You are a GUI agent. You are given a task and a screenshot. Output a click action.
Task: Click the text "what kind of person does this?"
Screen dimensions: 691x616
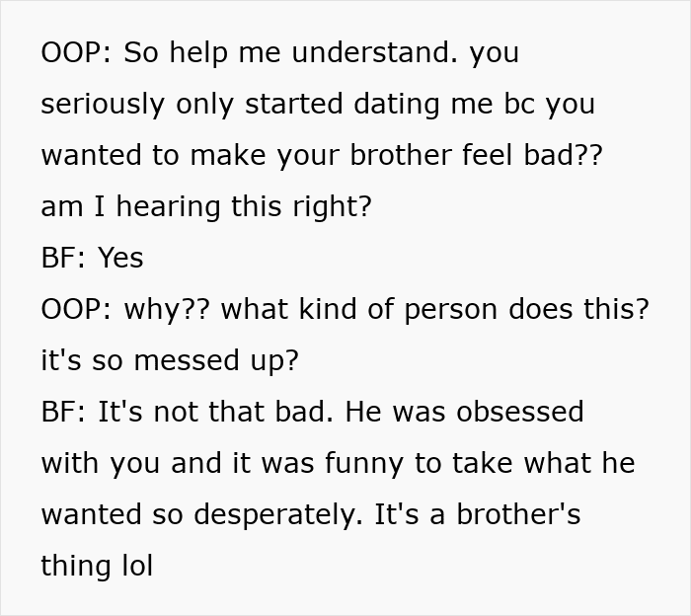pos(435,309)
